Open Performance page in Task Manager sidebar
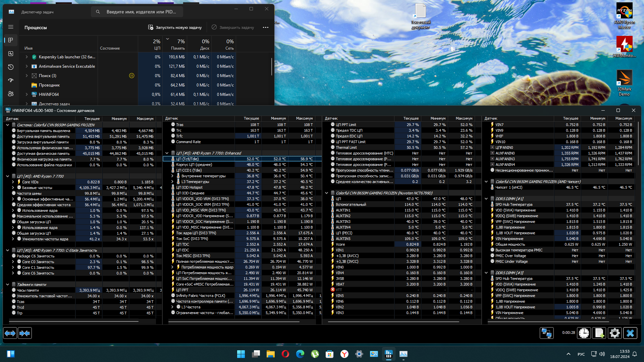This screenshot has height=362, width=644. click(11, 54)
